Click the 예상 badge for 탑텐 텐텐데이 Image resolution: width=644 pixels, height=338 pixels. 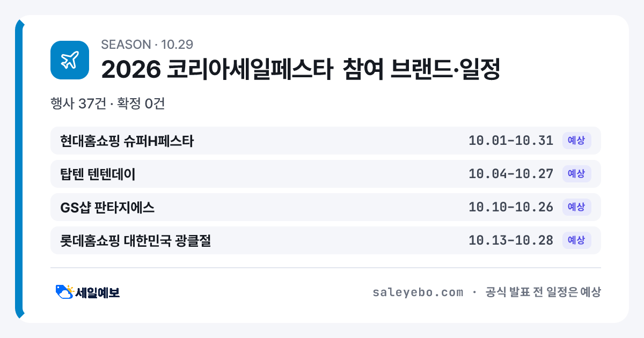click(576, 174)
